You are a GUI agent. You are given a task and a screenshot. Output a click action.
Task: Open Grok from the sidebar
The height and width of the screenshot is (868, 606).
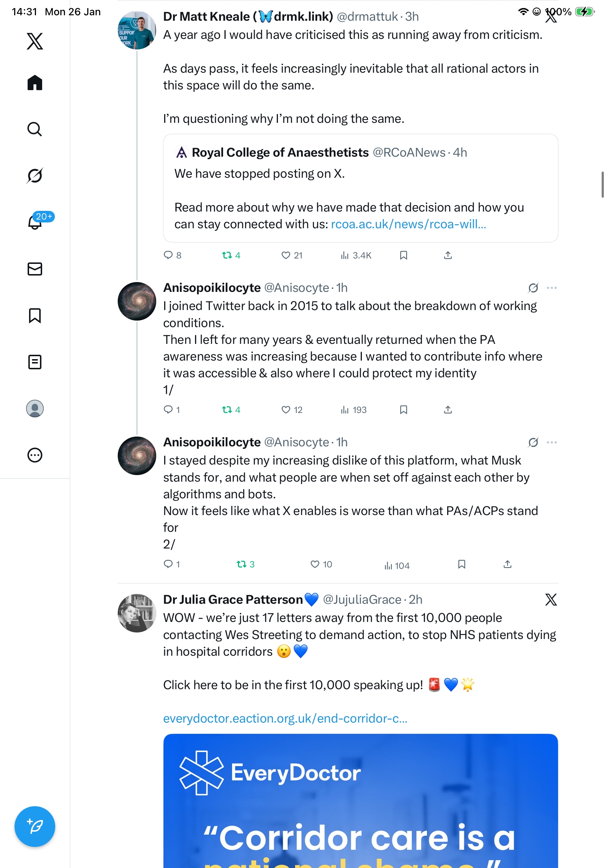[35, 176]
